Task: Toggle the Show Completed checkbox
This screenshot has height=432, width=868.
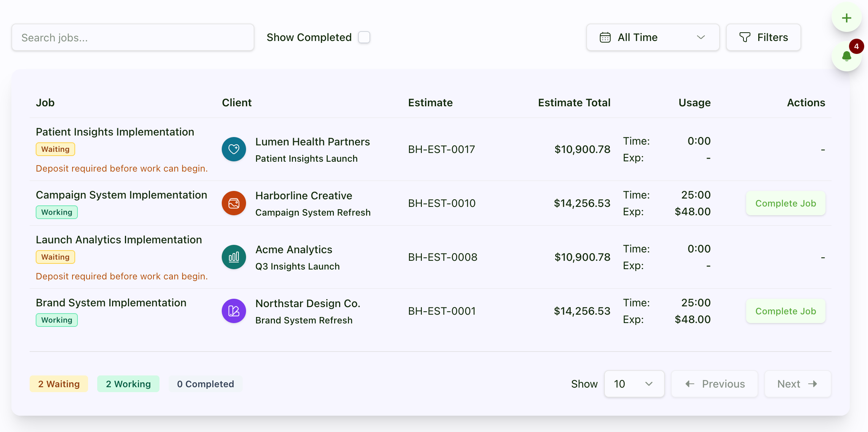Action: (x=364, y=37)
